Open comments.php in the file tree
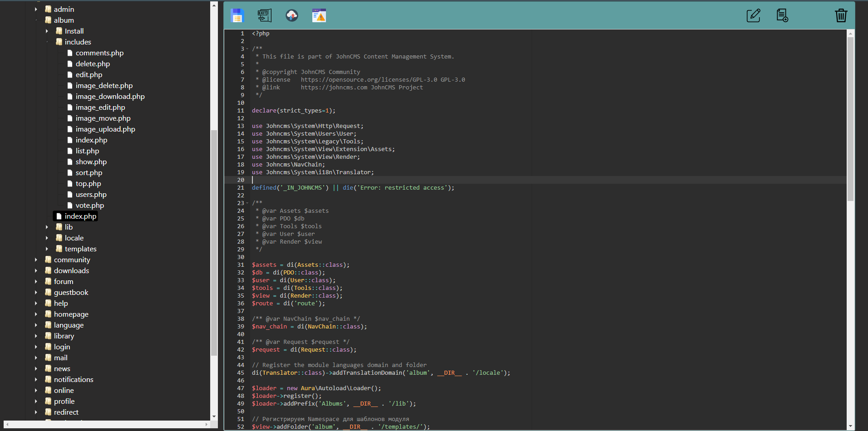Screen dimensions: 868x431 point(99,53)
